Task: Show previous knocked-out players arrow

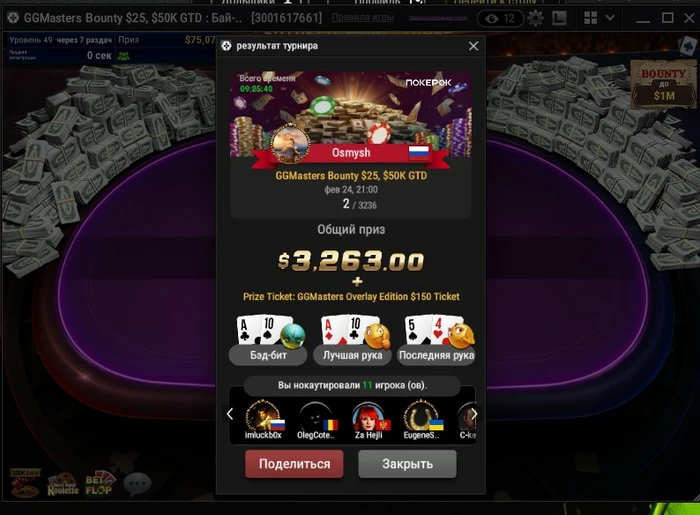Action: (x=229, y=414)
